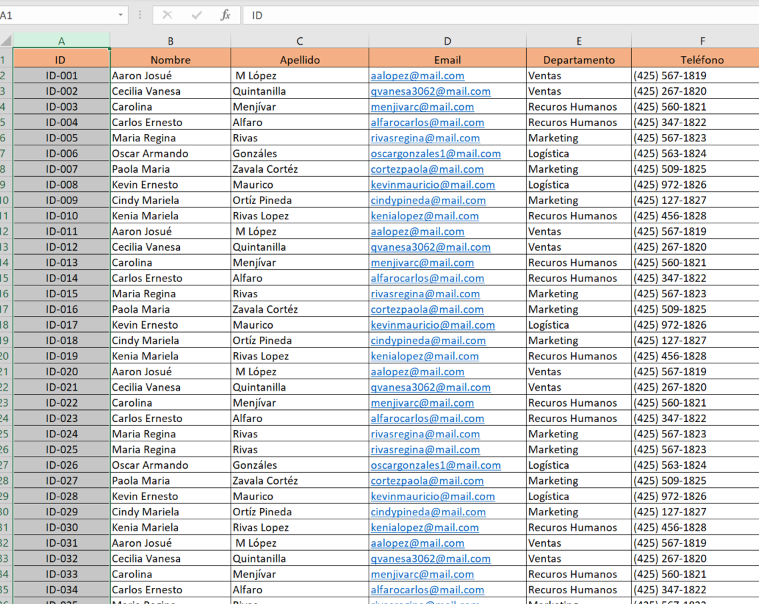Open the Insert Function fx icon
Image resolution: width=759 pixels, height=604 pixels.
[225, 15]
